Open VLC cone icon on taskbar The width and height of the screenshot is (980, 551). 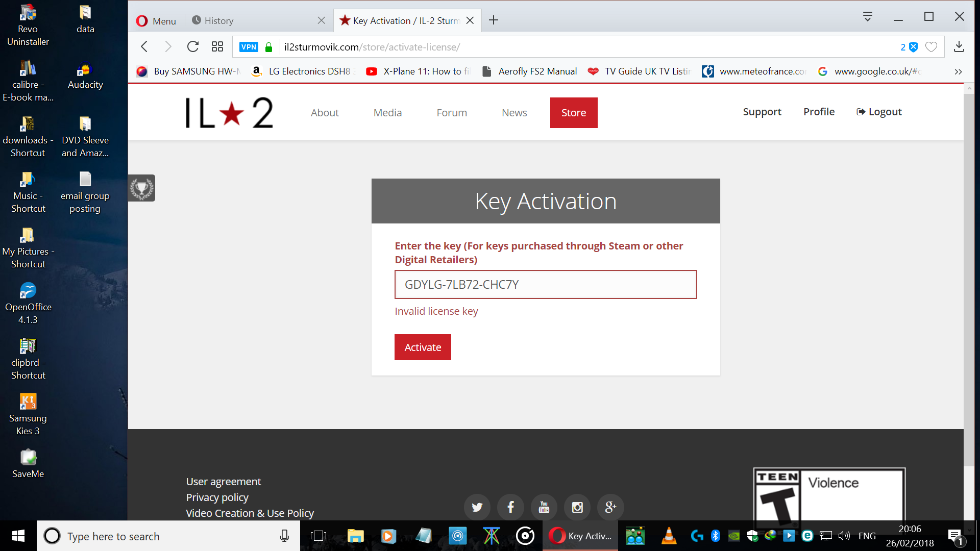669,536
